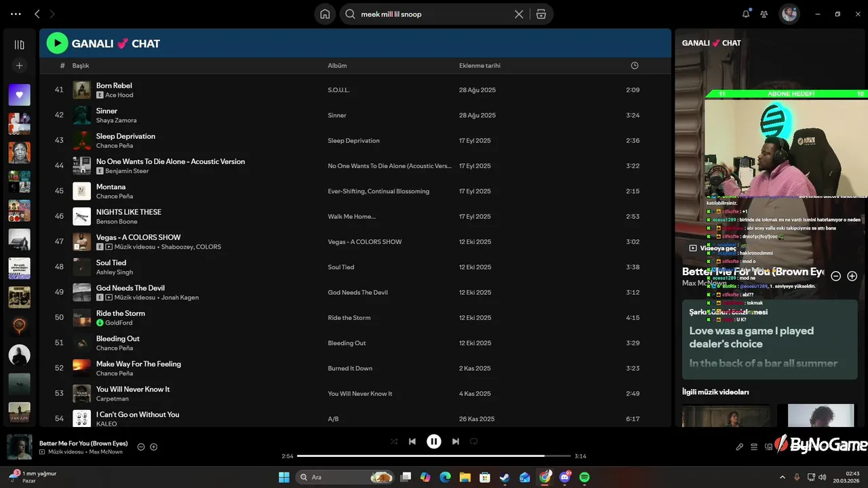The image size is (868, 488).
Task: Open the Windows Start menu
Action: point(283,477)
